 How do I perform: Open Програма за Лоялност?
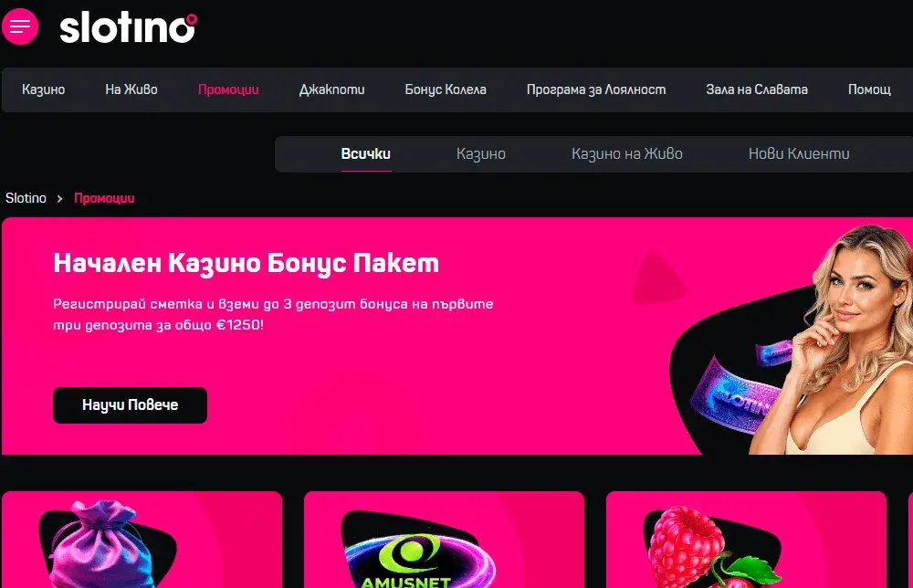(x=596, y=89)
